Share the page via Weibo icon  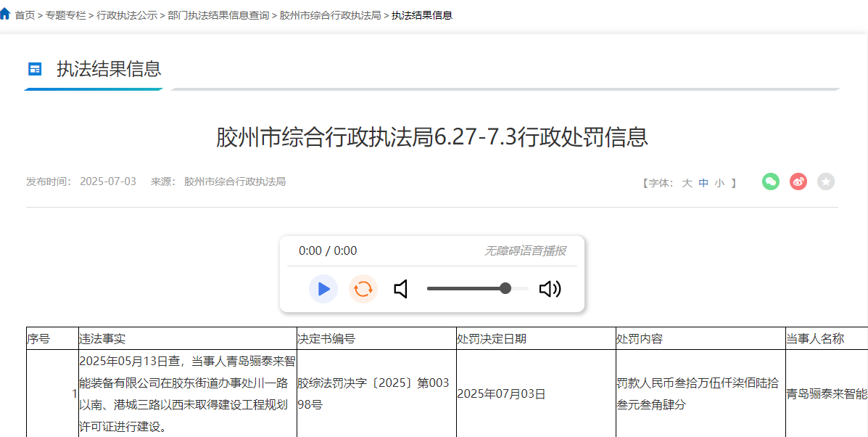point(798,181)
